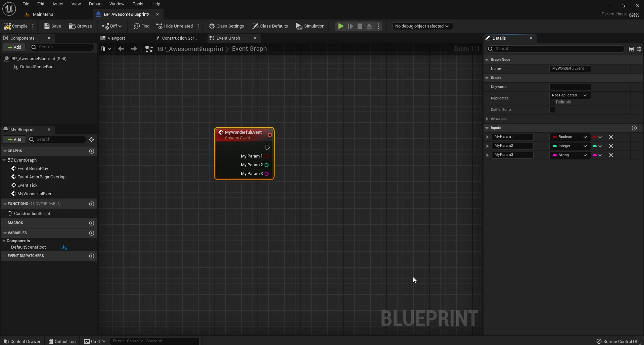Viewport: 644px width, 345px height.
Task: Toggle Hide Unrelated nodes
Action: coord(175,26)
